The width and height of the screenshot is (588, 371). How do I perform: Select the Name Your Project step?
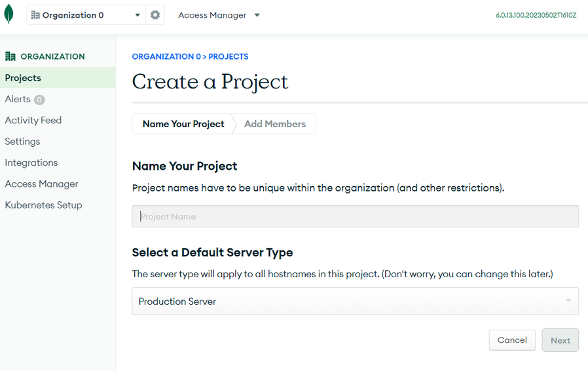(x=183, y=124)
